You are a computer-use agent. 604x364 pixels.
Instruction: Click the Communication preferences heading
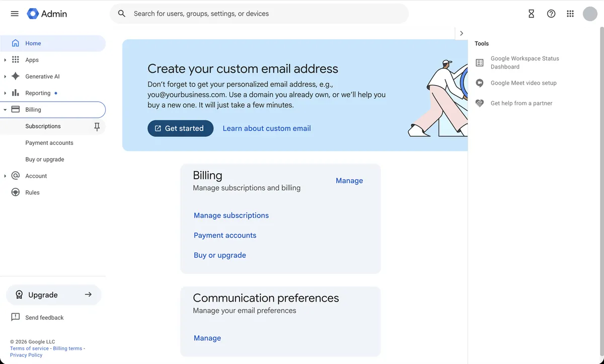[266, 298]
